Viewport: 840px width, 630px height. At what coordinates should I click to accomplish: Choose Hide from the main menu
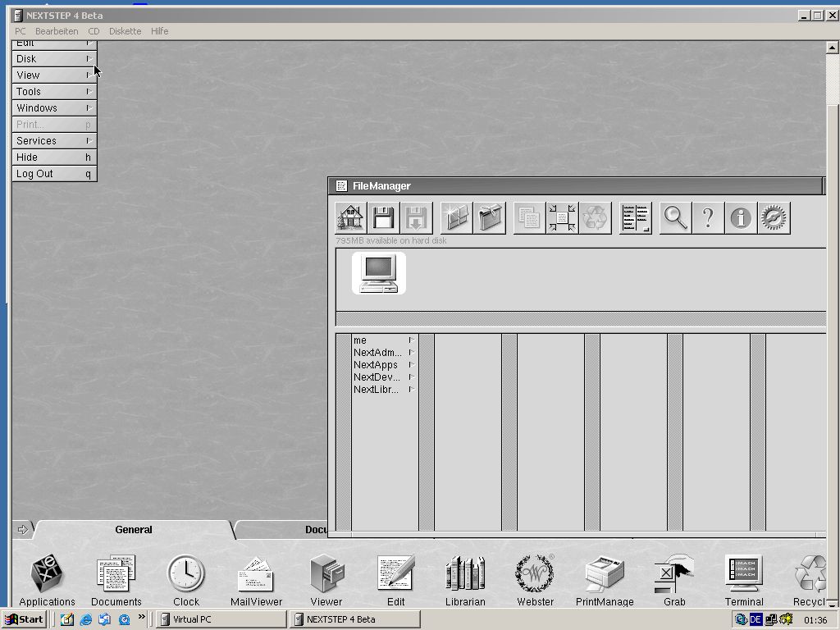pos(54,157)
